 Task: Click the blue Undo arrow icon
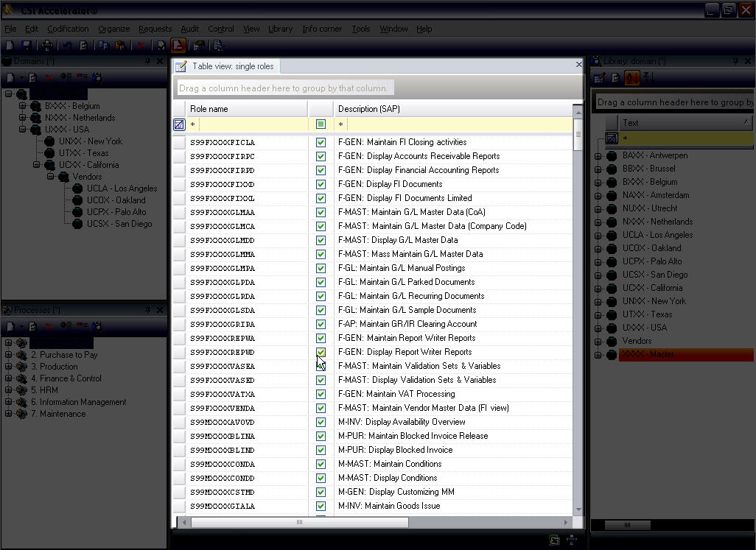tap(68, 46)
